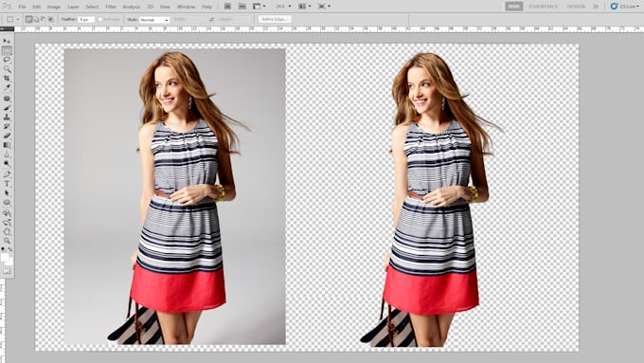This screenshot has height=363, width=644.
Task: Select the 3D Object Rotate tool
Action: point(7,213)
